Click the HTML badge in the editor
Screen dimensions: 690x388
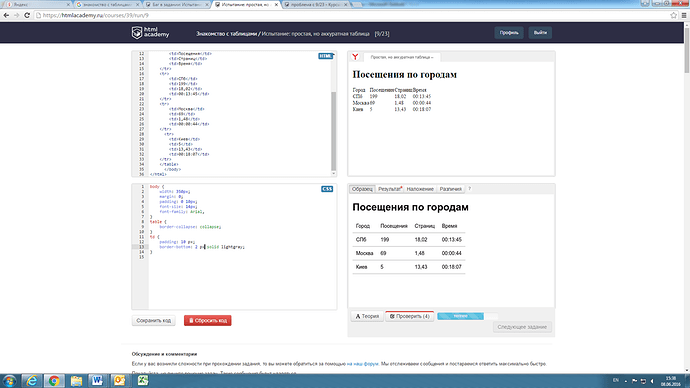pos(326,56)
